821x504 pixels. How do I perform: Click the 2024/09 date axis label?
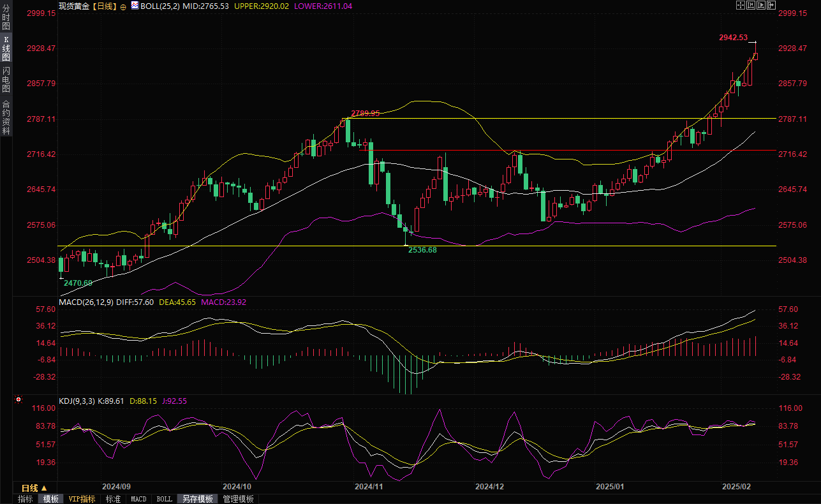[117, 486]
